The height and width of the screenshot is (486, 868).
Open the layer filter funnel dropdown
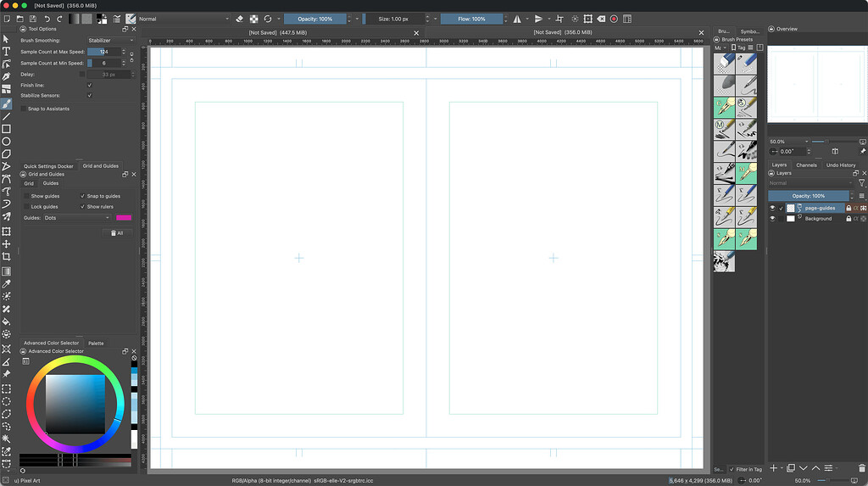pyautogui.click(x=862, y=183)
